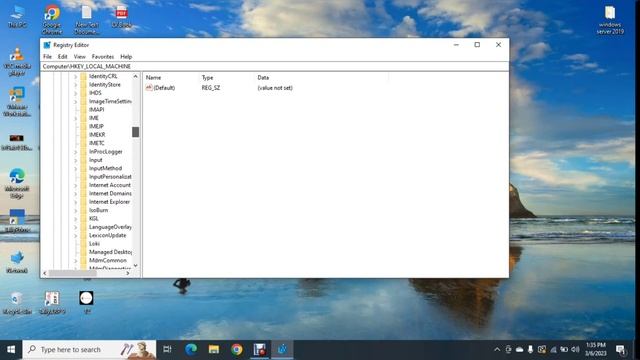This screenshot has width=640, height=360.
Task: Click the registry path address bar
Action: pos(275,66)
